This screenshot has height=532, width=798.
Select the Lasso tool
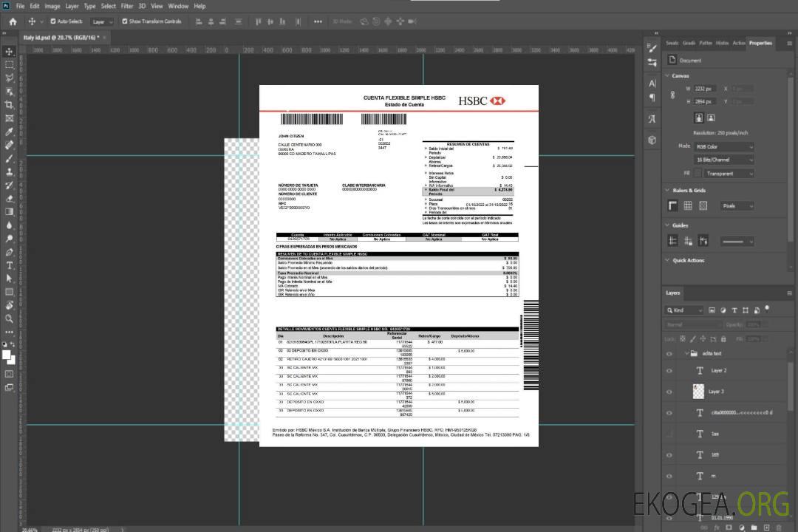tap(9, 78)
